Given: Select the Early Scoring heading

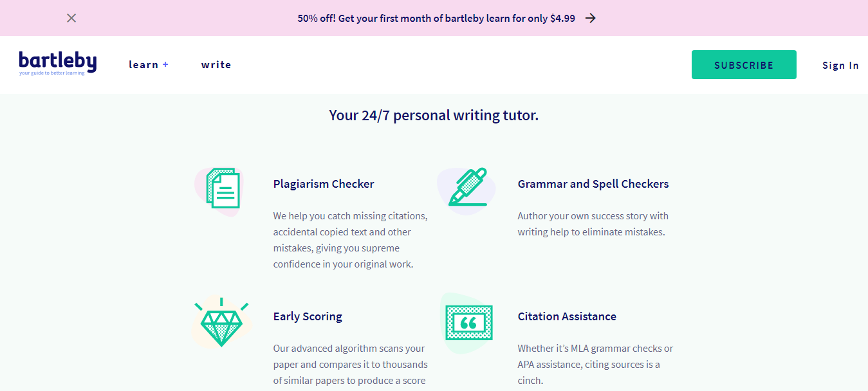Looking at the screenshot, I should pos(308,316).
